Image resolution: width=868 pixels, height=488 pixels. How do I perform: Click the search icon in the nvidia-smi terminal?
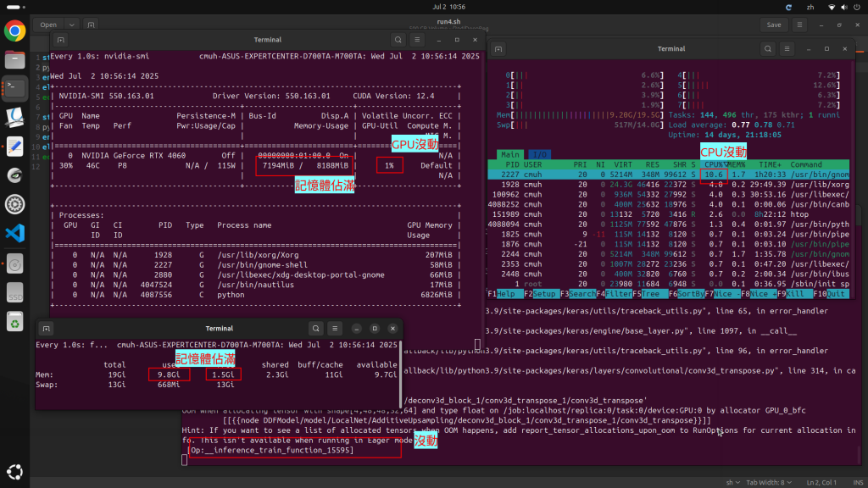click(398, 40)
